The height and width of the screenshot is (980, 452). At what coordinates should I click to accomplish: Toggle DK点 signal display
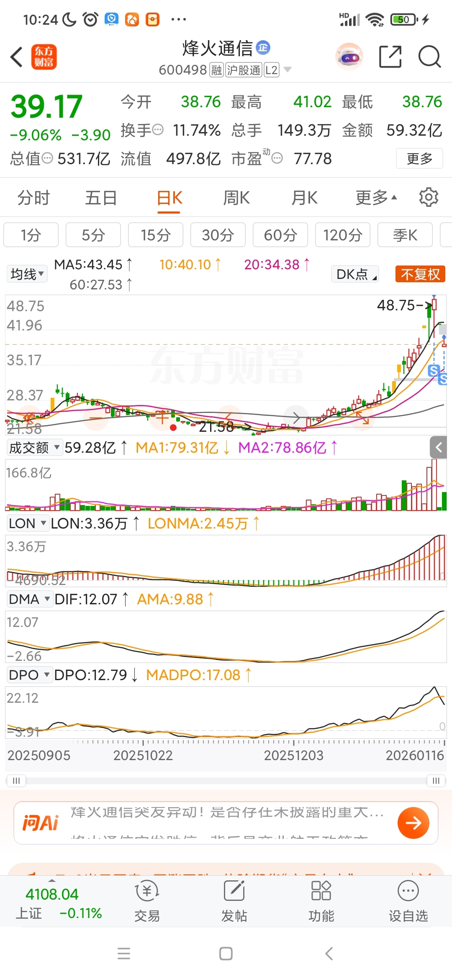355,274
